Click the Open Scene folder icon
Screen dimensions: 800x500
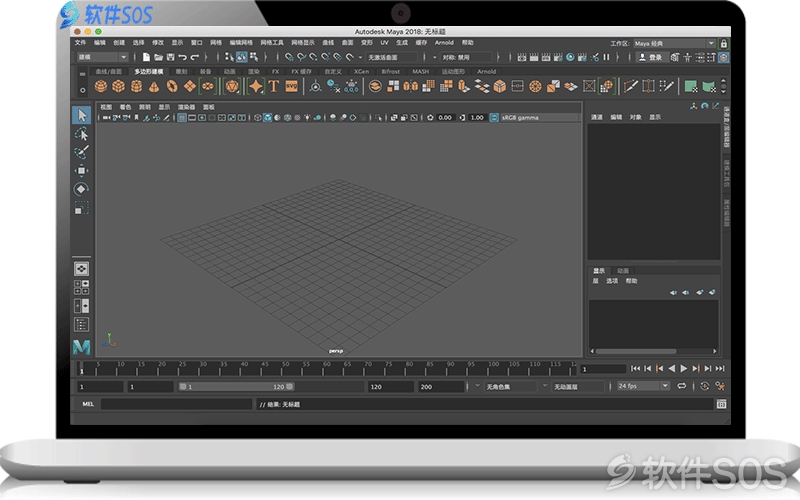click(158, 57)
